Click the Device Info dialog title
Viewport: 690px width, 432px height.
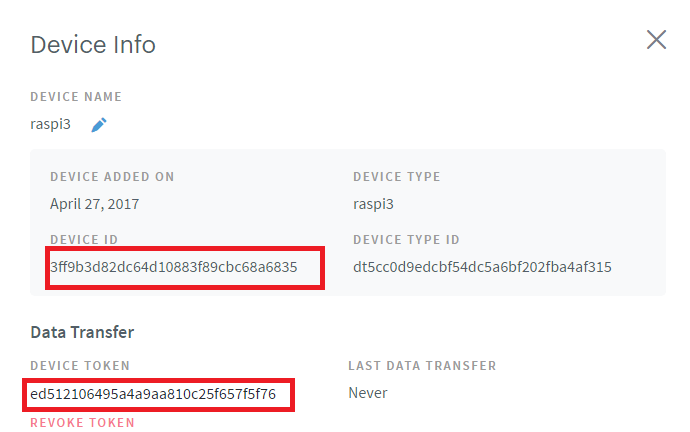tap(93, 45)
